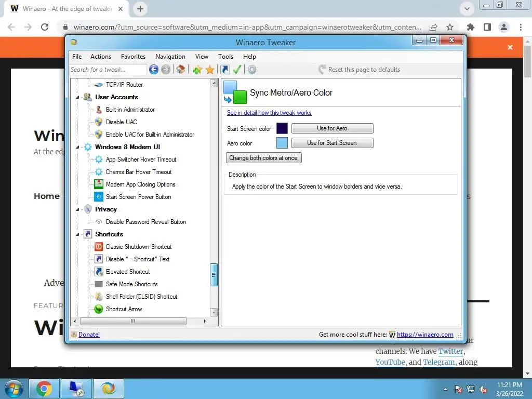This screenshot has height=399, width=532.
Task: Open See in detail how this tweak works
Action: tap(269, 113)
